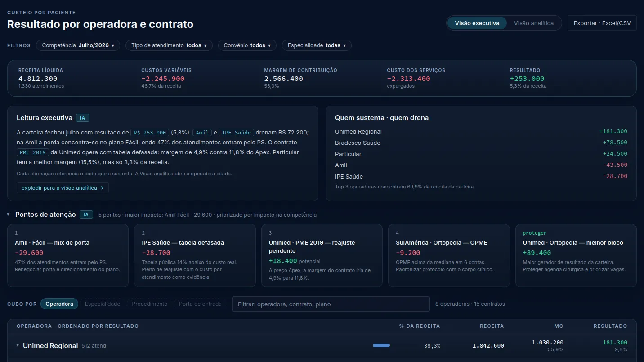Open the Competência Julho/2026 filter
Image resolution: width=644 pixels, height=362 pixels.
pyautogui.click(x=78, y=45)
